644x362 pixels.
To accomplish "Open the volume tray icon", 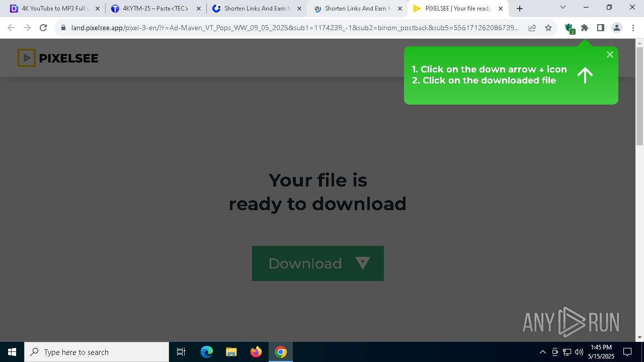I will (579, 352).
